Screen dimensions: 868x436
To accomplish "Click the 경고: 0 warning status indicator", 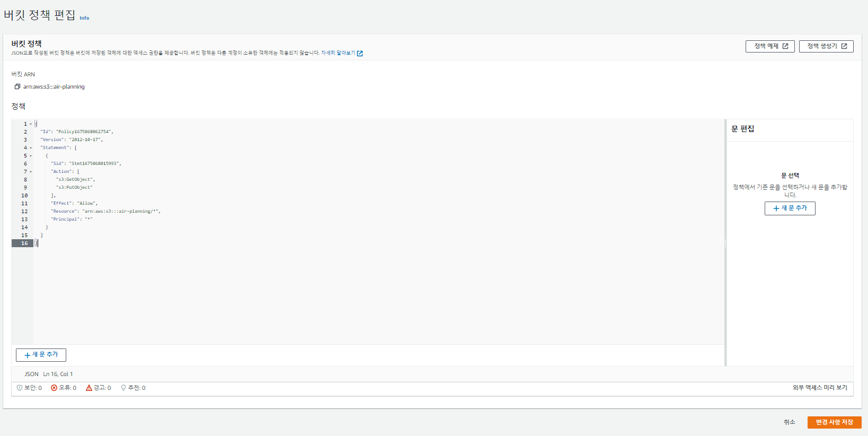I will pos(99,388).
